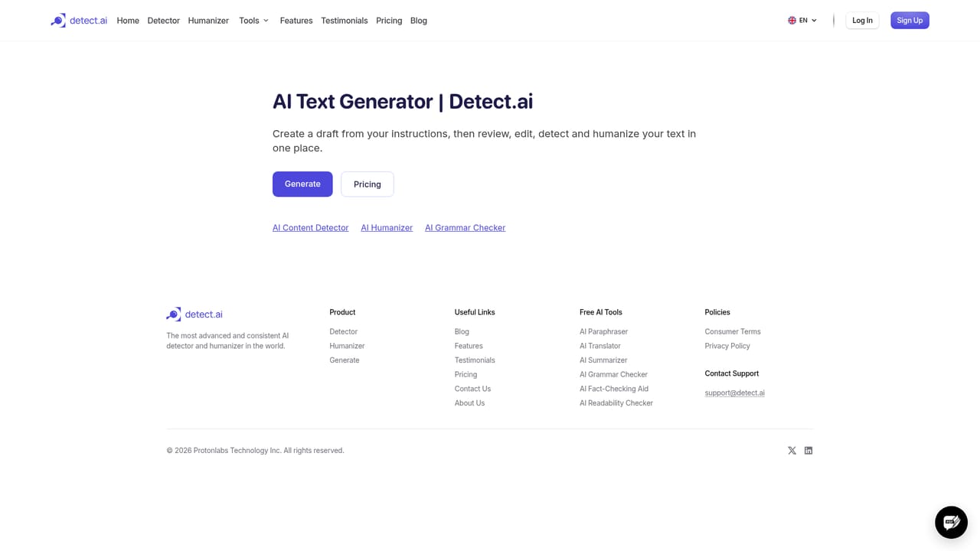This screenshot has height=551, width=980.
Task: Open Detector in the top navigation
Action: [x=164, y=21]
